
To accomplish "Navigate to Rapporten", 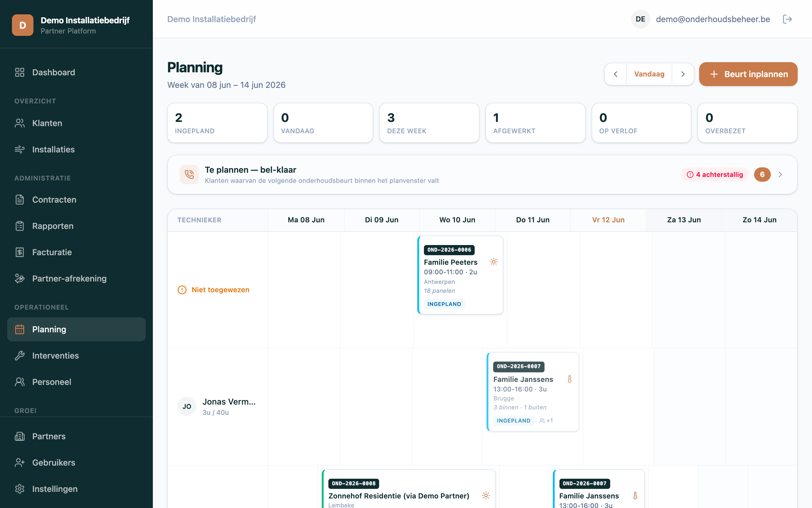I will click(x=76, y=226).
